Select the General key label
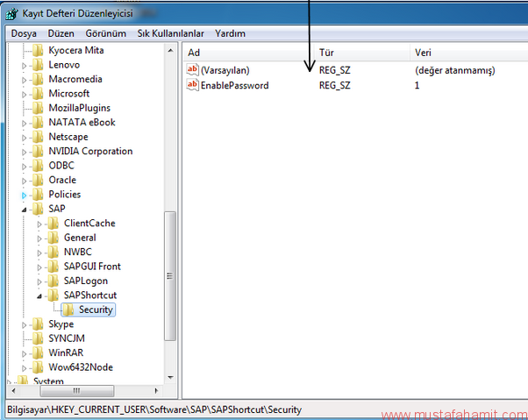Screen dimensions: 528x420 80,238
